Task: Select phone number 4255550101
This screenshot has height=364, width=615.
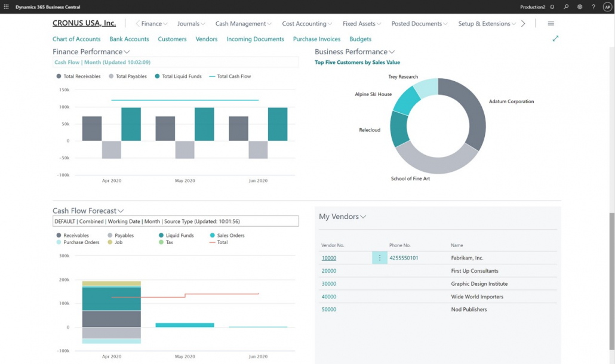Action: click(x=404, y=258)
